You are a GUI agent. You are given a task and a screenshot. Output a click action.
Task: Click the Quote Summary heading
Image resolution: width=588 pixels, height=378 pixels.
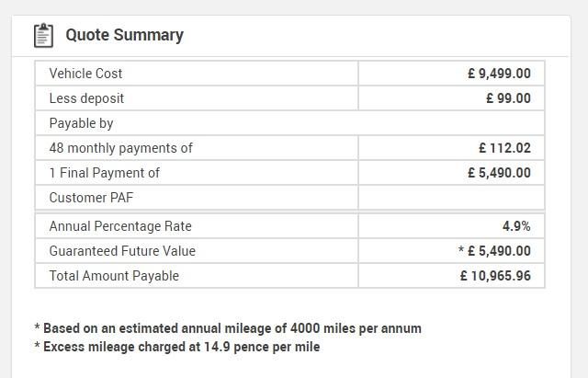click(125, 35)
